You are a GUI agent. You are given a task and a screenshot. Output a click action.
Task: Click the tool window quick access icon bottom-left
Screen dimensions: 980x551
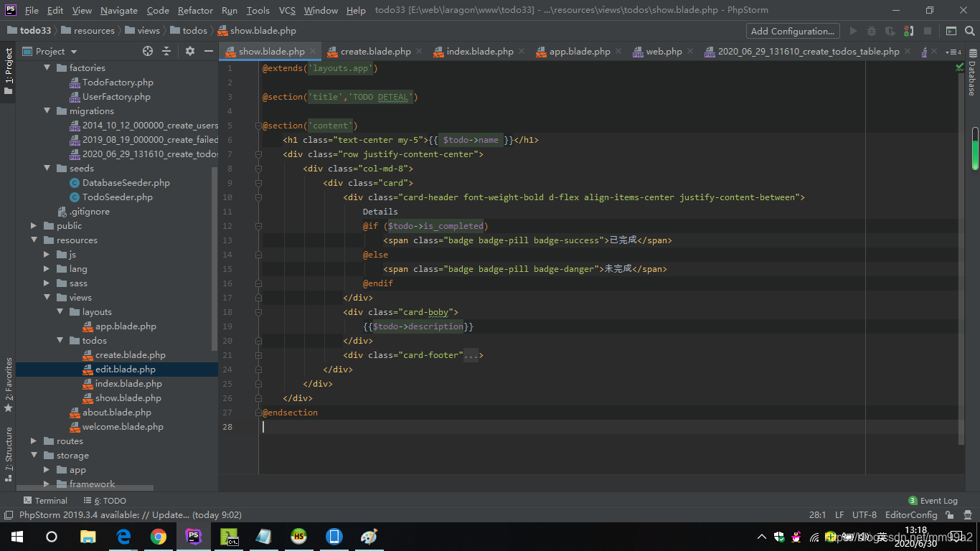pos(8,515)
